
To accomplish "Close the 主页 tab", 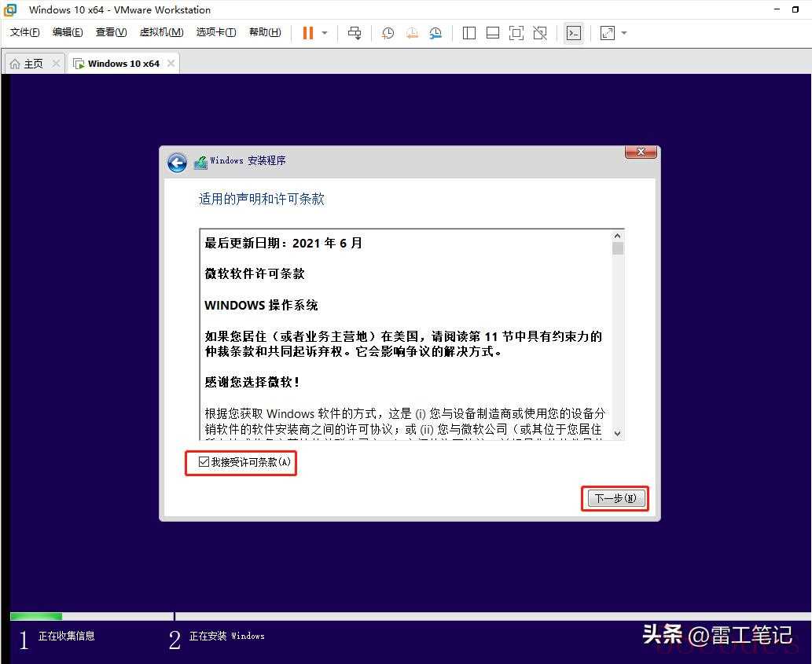I will [56, 63].
